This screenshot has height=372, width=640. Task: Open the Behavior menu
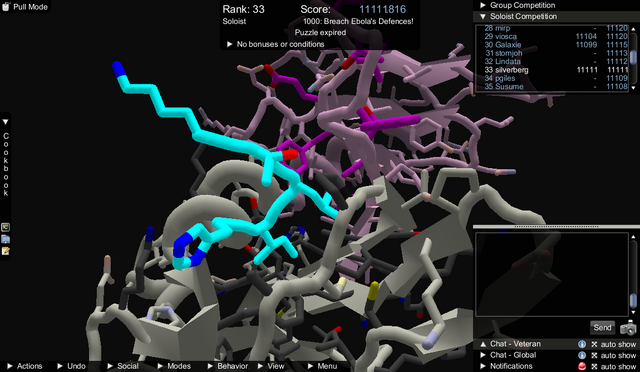[228, 366]
